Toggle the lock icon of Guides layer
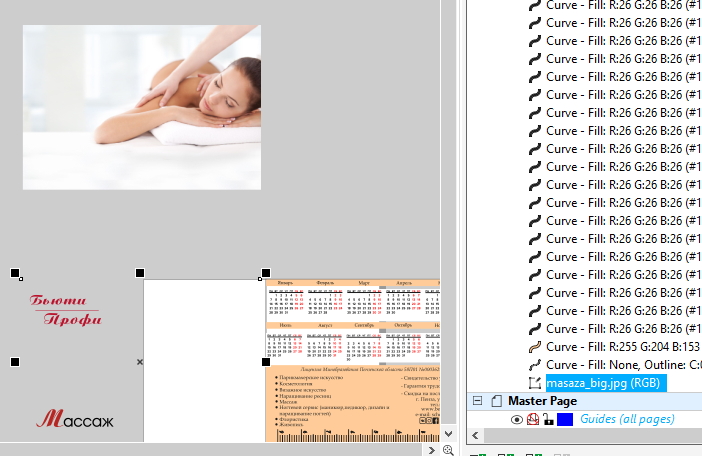 (548, 419)
